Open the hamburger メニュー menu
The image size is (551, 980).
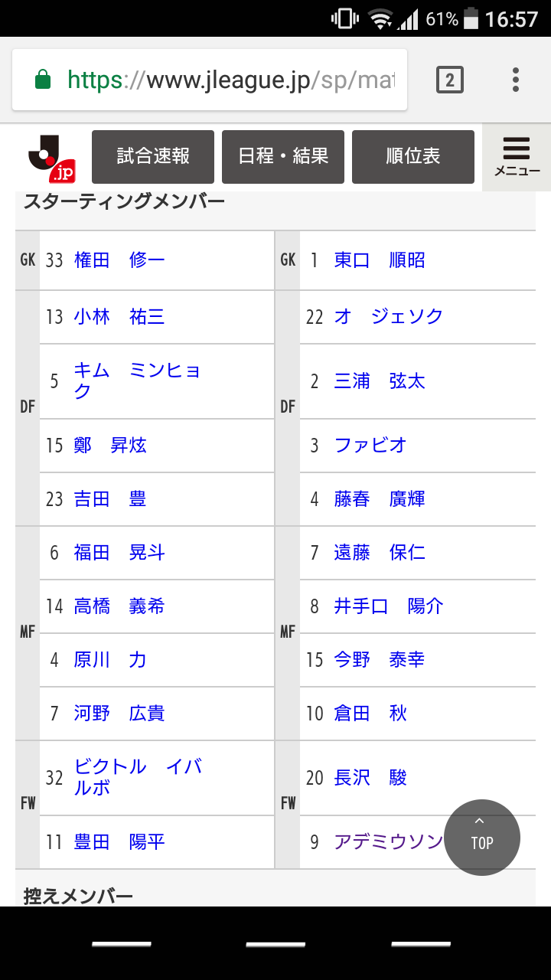(x=517, y=157)
